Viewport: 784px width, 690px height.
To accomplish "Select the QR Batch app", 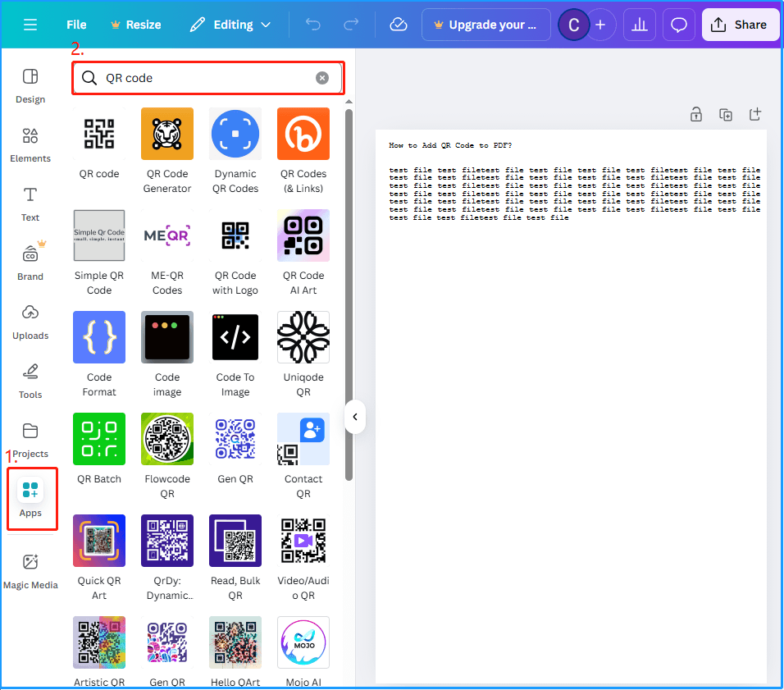I will (x=99, y=450).
